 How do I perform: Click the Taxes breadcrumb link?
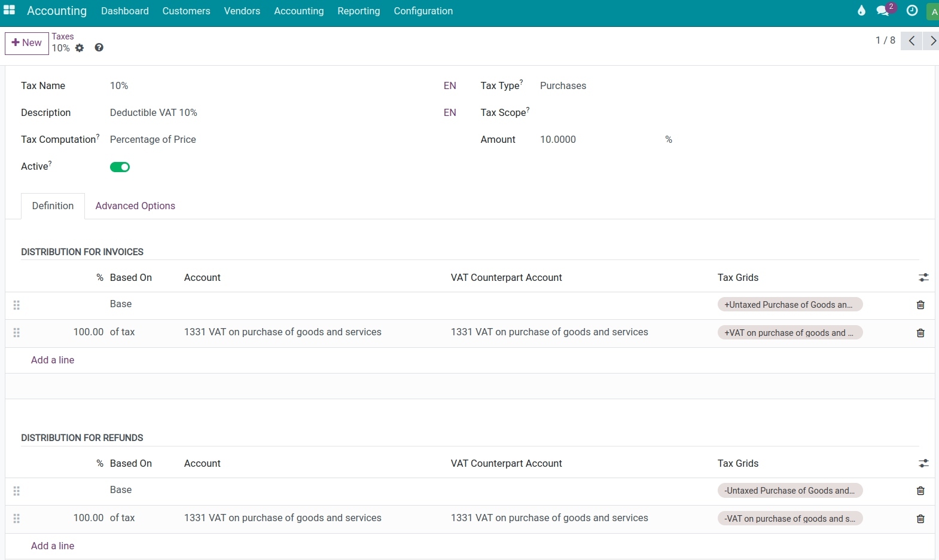coord(63,36)
